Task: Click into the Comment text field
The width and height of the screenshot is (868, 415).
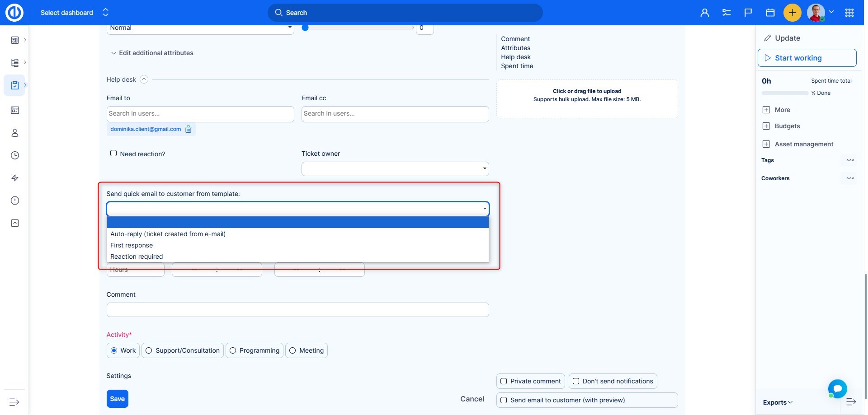Action: click(x=297, y=310)
